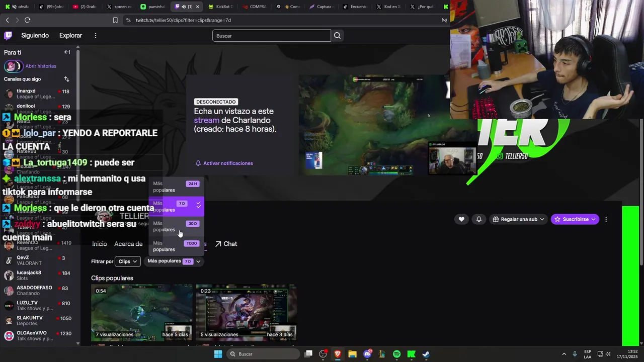Open the stream link in offline banner
644x362 pixels.
pyautogui.click(x=207, y=120)
